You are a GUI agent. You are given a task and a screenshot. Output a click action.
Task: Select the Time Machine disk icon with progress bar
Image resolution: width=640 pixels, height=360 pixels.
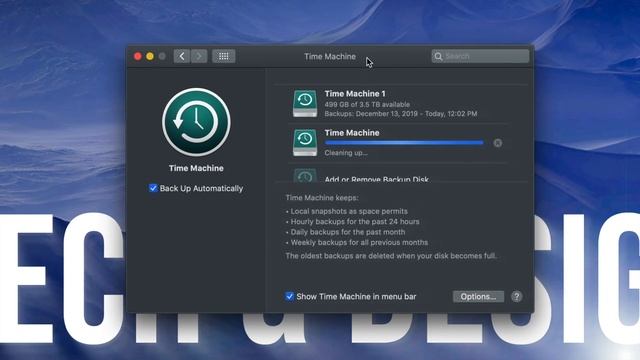(305, 142)
